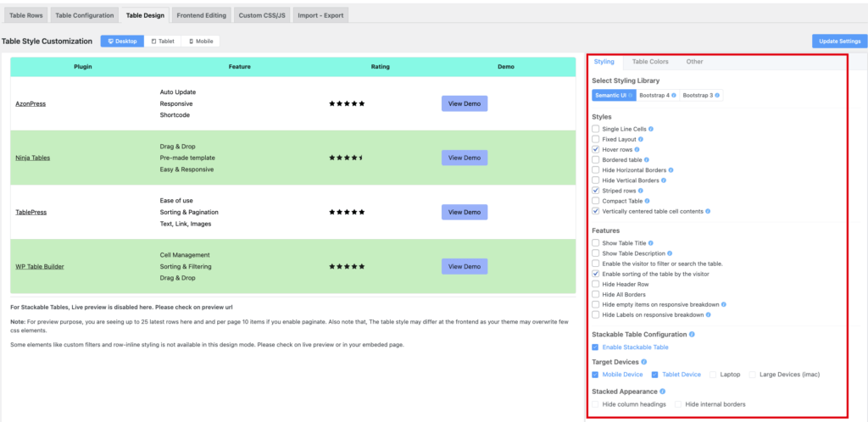Click Ninja Tables star rating
This screenshot has width=868, height=422.
point(346,158)
